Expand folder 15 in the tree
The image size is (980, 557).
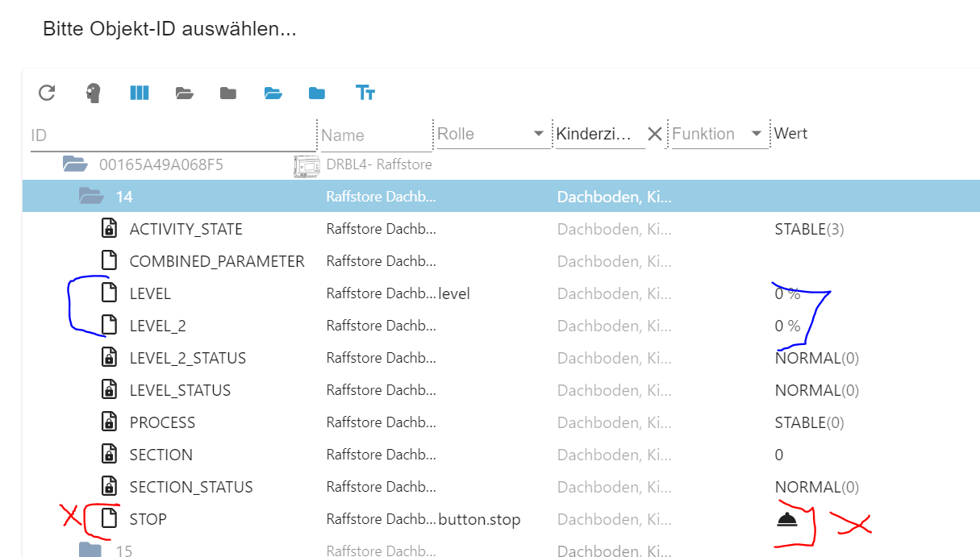90,551
